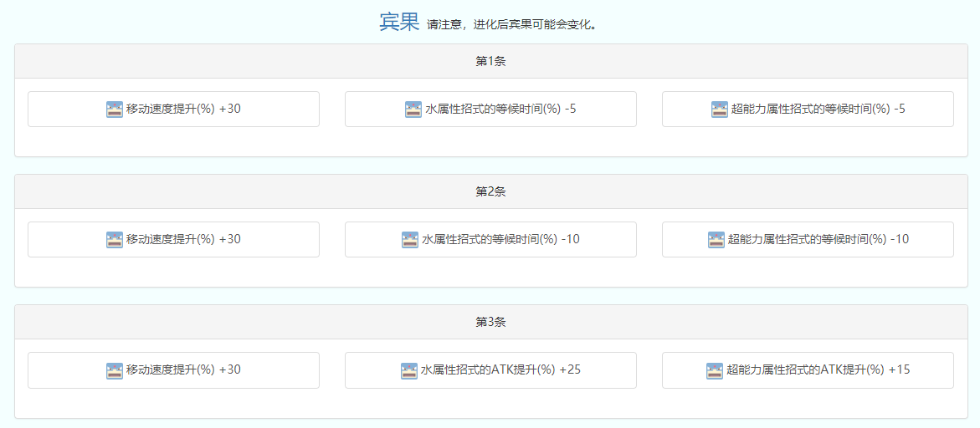
Task: Click the icon beside 超能力属性招式的等候时间 -10
Action: point(716,240)
